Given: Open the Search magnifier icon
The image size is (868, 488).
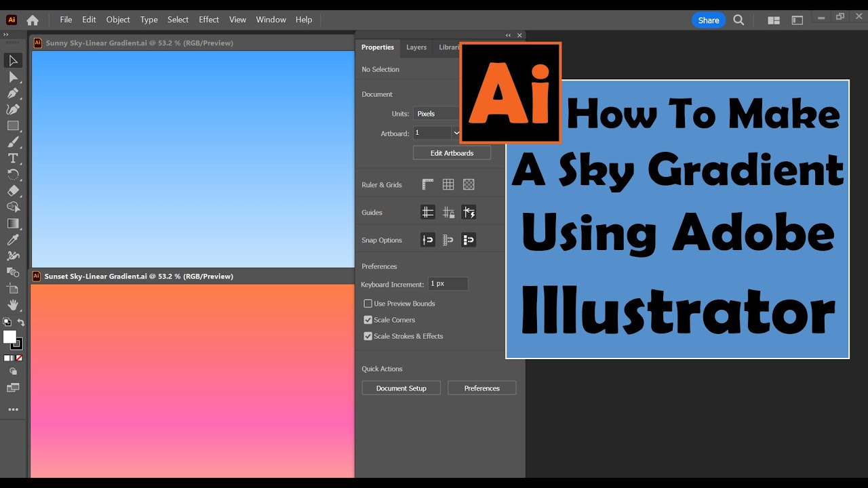Looking at the screenshot, I should click(x=739, y=20).
